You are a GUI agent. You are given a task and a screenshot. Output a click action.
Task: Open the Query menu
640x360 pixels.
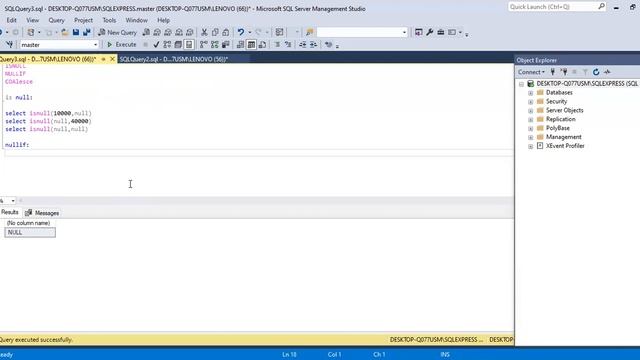click(56, 20)
